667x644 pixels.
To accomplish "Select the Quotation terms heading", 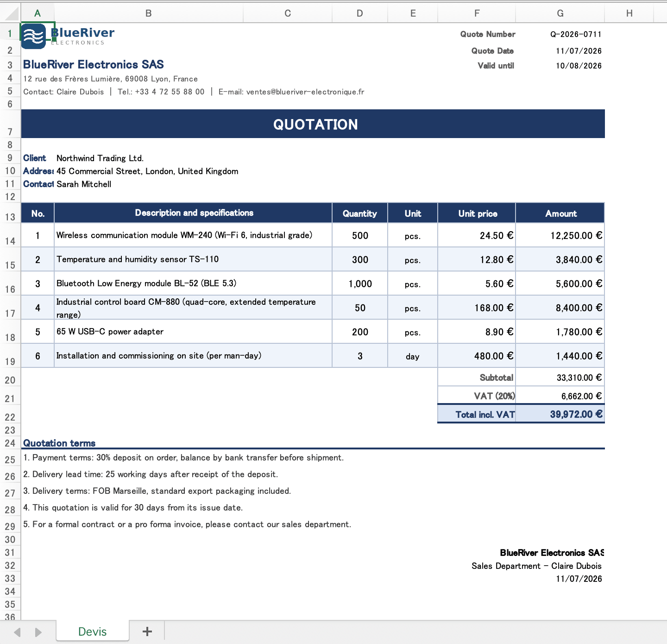I will (x=59, y=443).
